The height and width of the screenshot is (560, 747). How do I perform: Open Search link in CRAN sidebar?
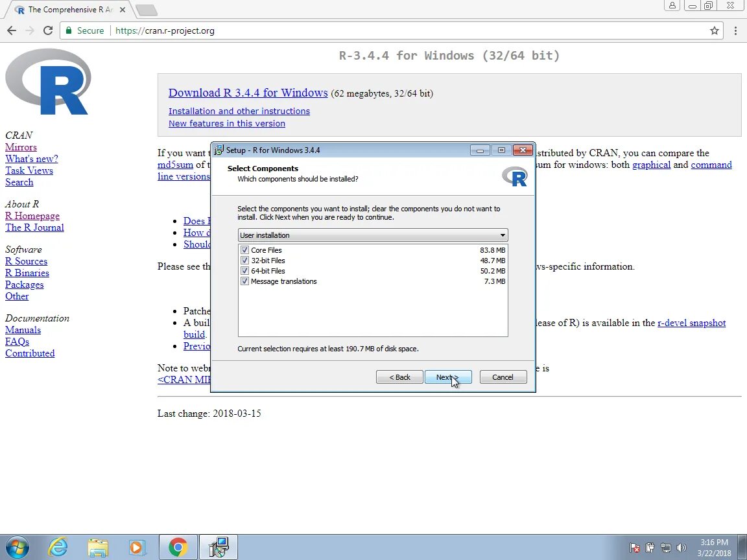click(x=19, y=182)
